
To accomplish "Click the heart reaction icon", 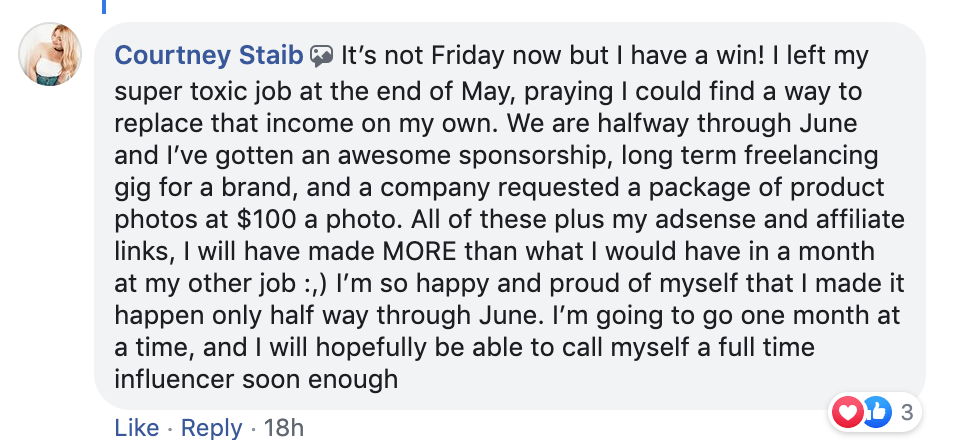I will [x=846, y=411].
